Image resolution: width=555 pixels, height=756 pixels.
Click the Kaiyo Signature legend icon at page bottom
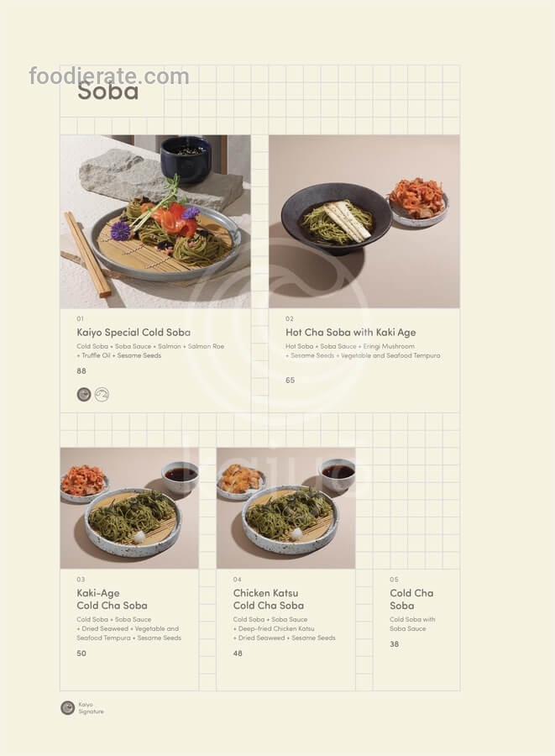click(x=67, y=708)
